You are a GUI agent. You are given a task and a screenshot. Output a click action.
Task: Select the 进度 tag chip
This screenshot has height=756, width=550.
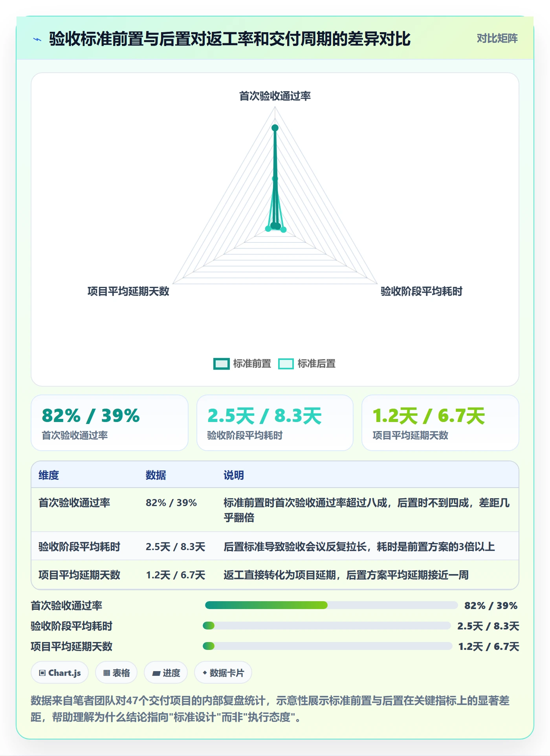pyautogui.click(x=166, y=673)
